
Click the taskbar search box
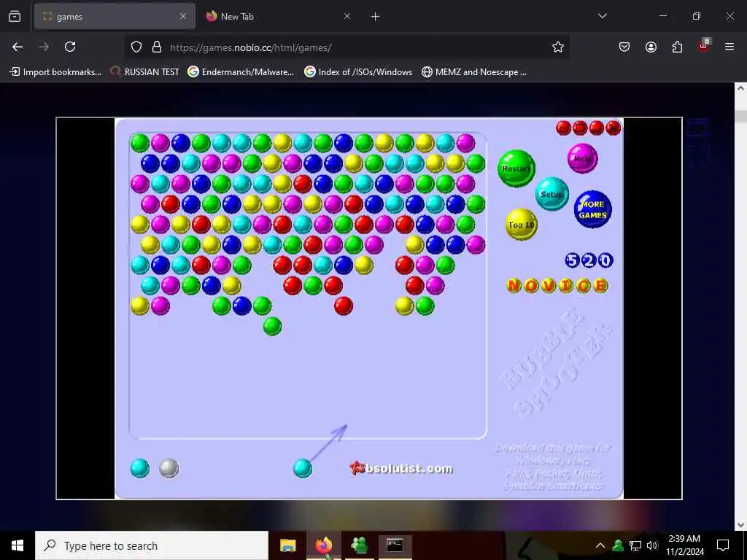pyautogui.click(x=152, y=545)
